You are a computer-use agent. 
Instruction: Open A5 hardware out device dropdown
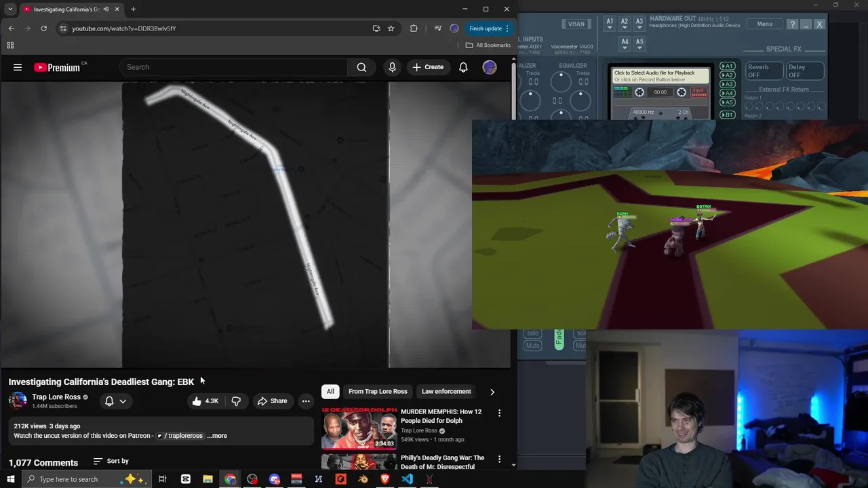pos(639,45)
